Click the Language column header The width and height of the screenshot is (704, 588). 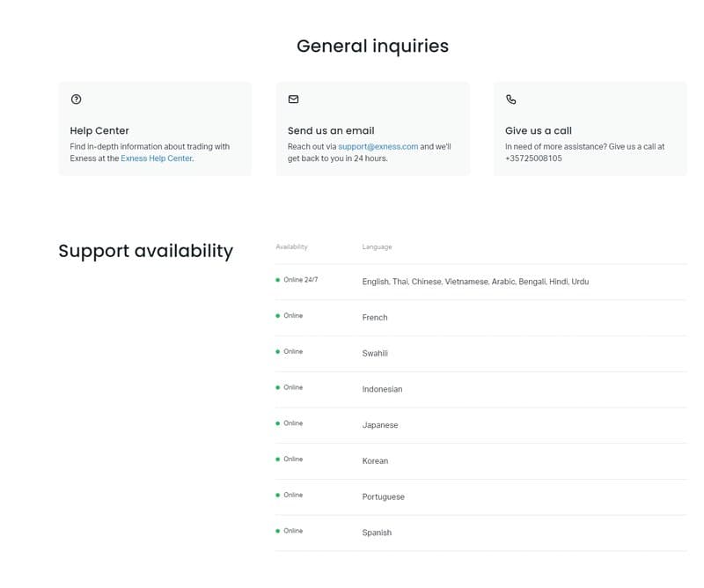pos(377,247)
